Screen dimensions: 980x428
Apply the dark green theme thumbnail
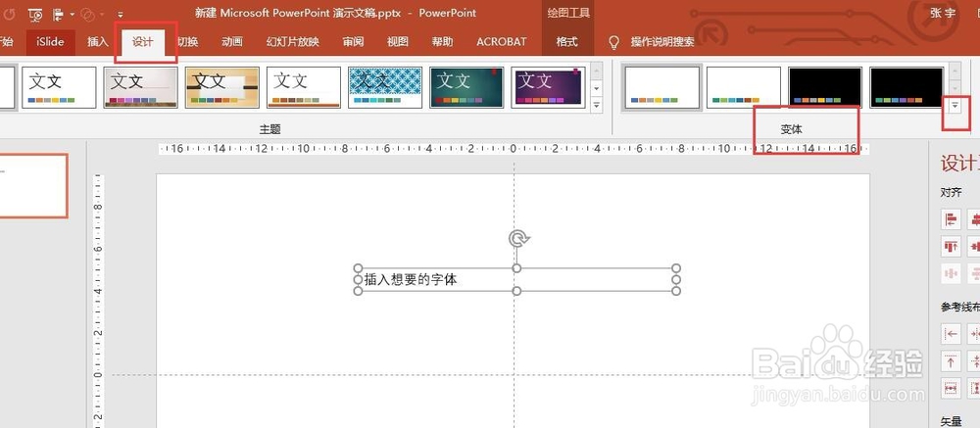(x=466, y=87)
